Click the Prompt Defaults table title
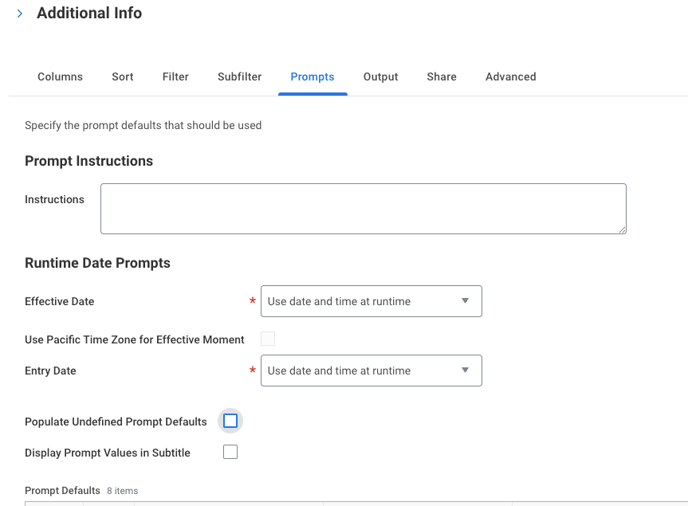This screenshot has height=506, width=688. 62,491
